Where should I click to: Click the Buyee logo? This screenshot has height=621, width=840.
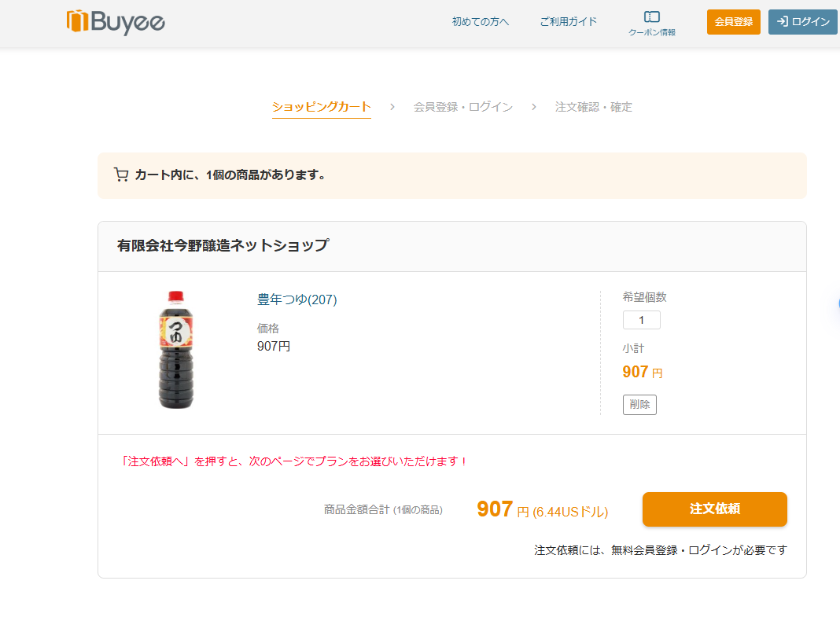coord(116,22)
